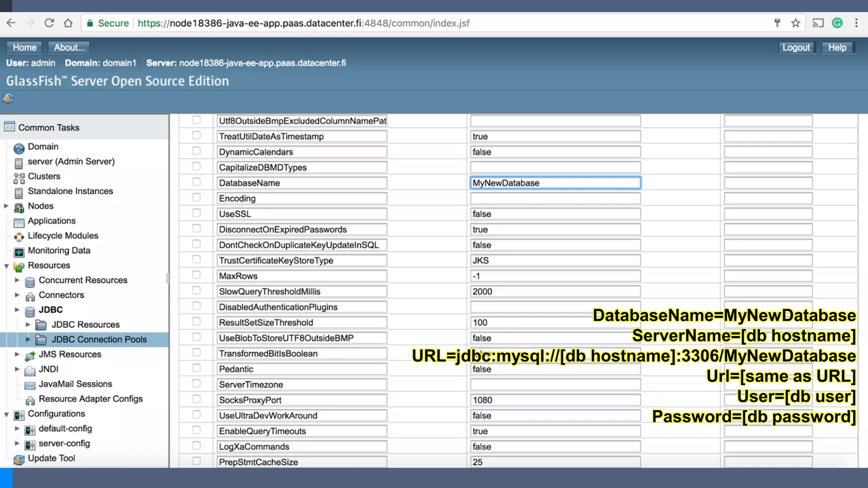Image resolution: width=868 pixels, height=488 pixels.
Task: Select JDBC Connection Pools tree item
Action: [x=99, y=339]
